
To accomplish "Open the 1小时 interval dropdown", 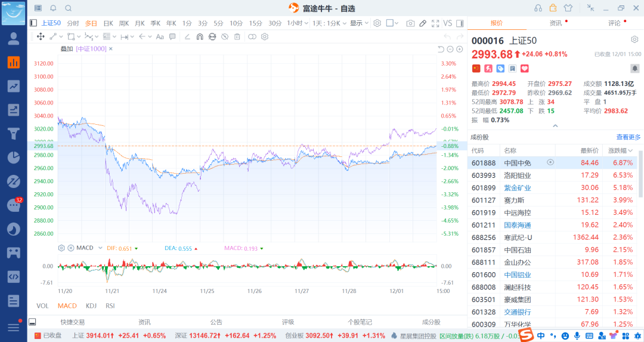I will pyautogui.click(x=298, y=23).
